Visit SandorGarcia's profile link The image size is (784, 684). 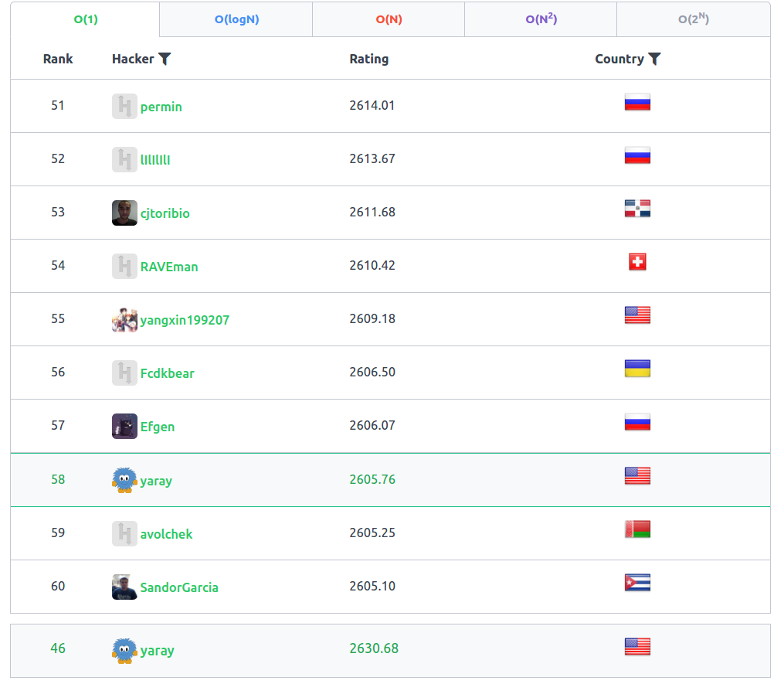[179, 587]
